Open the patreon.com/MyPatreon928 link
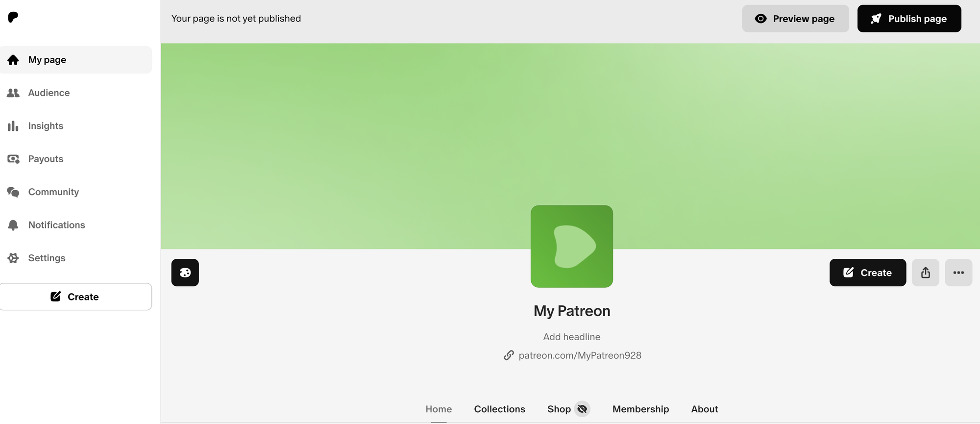980x424 pixels. coord(580,355)
